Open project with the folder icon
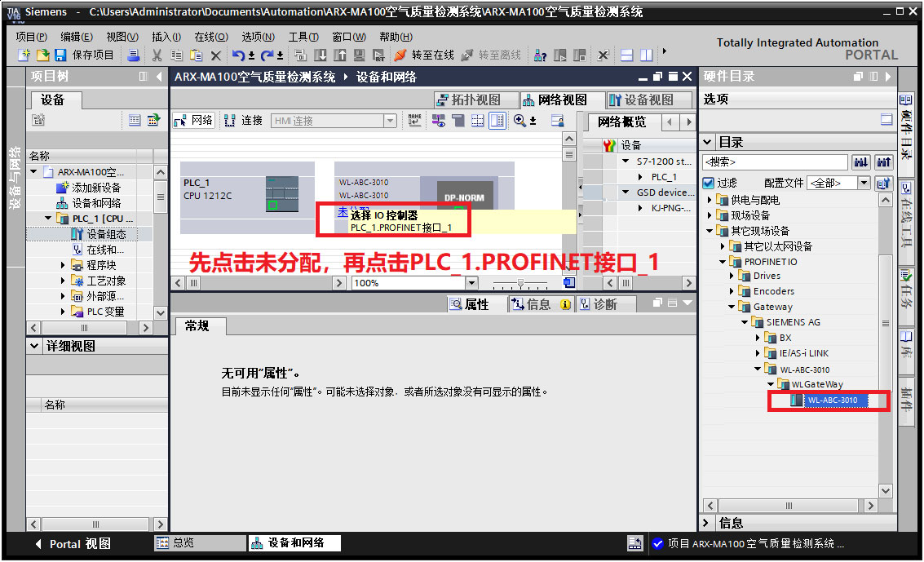The height and width of the screenshot is (562, 924). point(42,55)
